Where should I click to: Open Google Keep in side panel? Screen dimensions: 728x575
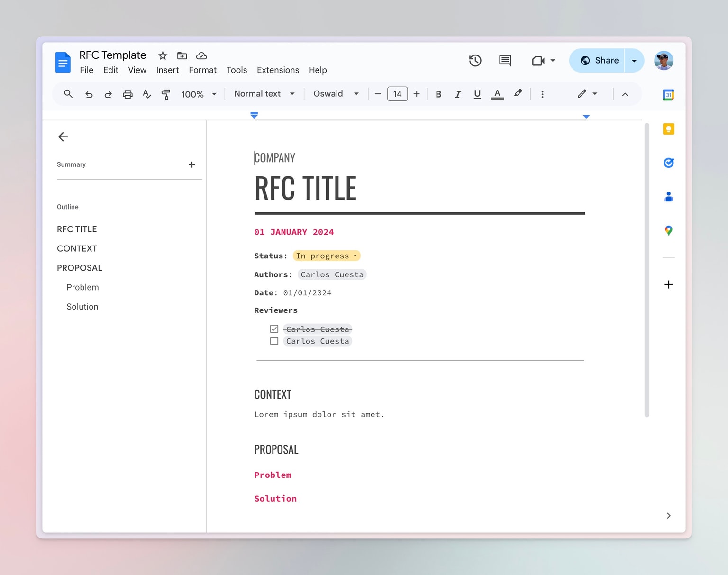click(668, 129)
